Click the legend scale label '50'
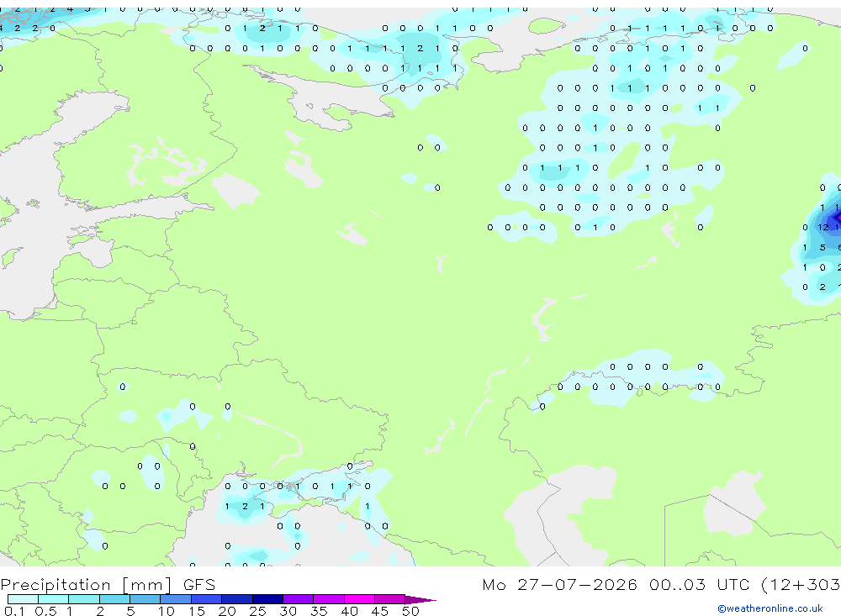The width and height of the screenshot is (841, 616). click(410, 611)
